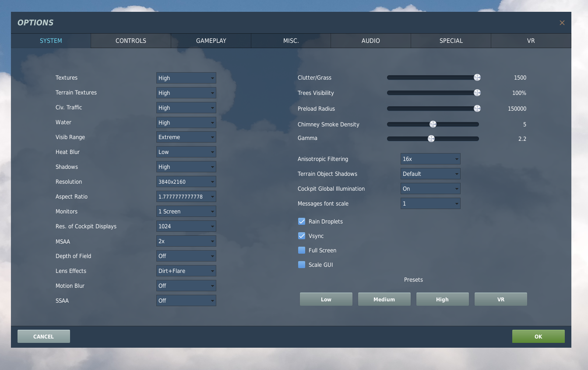
Task: Expand the Terrain Object Shadows dropdown
Action: click(430, 174)
